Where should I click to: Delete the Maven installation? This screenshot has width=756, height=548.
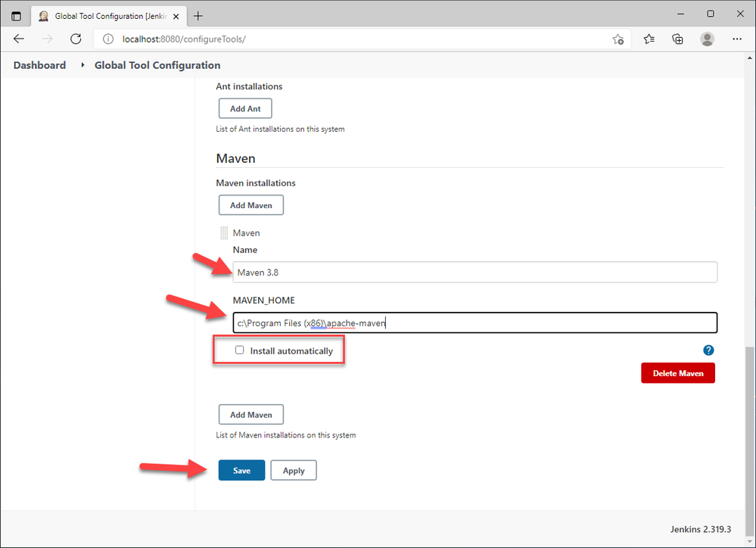(x=678, y=373)
